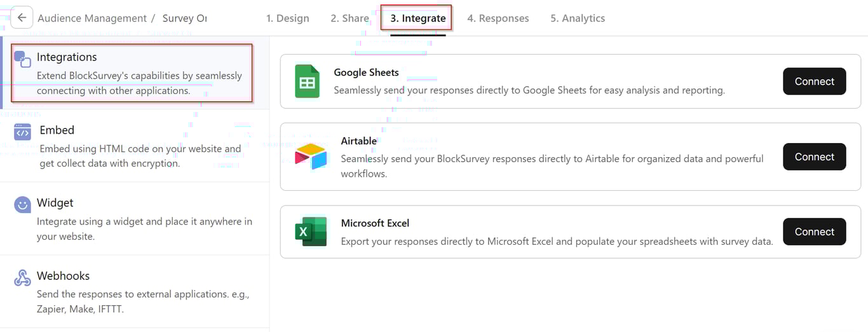Connect Microsoft Excel integration
The width and height of the screenshot is (868, 332).
click(x=814, y=232)
